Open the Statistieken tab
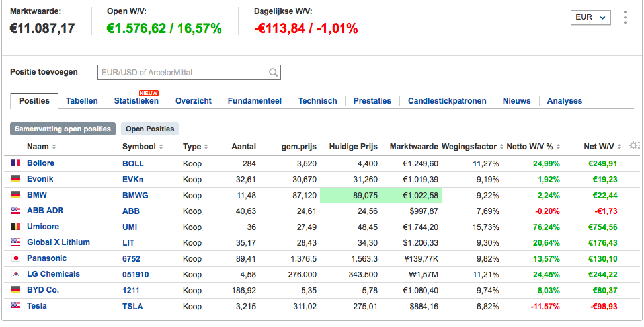644x327 pixels. (136, 101)
